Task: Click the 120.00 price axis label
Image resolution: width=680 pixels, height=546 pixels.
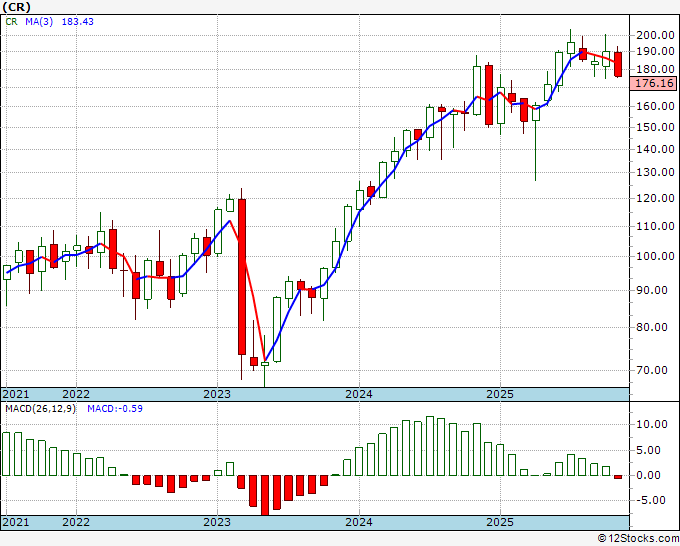Action: point(655,198)
